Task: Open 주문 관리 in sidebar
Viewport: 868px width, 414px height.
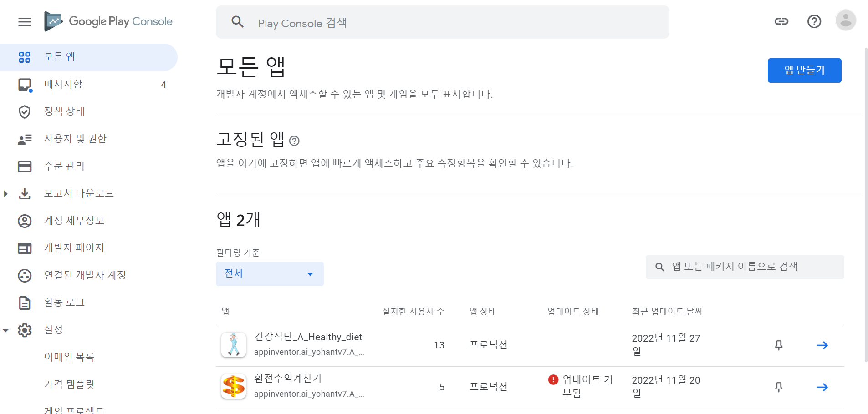Action: pyautogui.click(x=89, y=167)
